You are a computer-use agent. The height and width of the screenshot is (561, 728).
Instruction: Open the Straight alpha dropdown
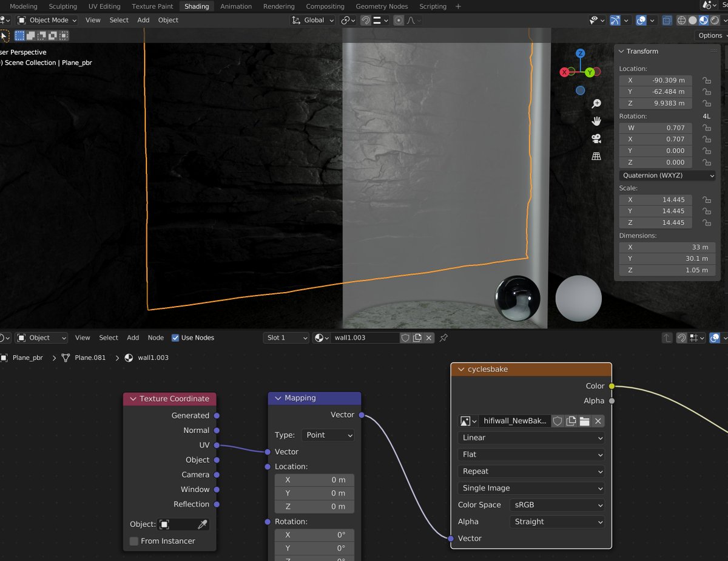coord(557,522)
